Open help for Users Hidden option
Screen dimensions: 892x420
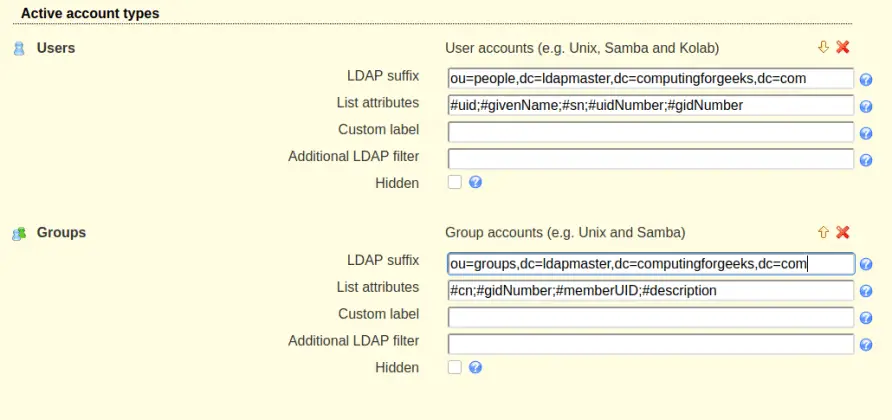point(476,182)
